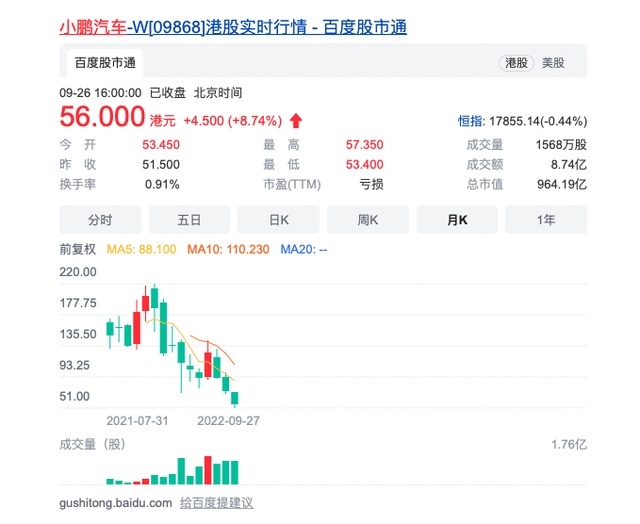
Task: Click the gushitong.baidu.com source text
Action: (116, 503)
